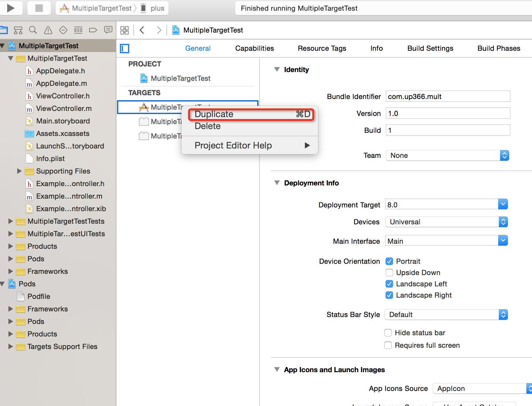
Task: Show the related items grid icon
Action: [125, 30]
